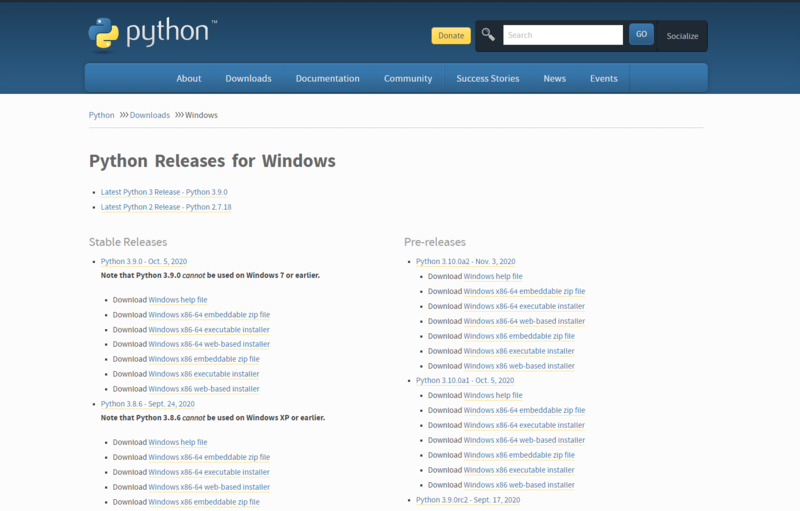Viewport: 800px width, 511px height.
Task: Open Python 3.9.0rc2 - Sept. 17, 2020 pre-release
Action: (x=468, y=500)
